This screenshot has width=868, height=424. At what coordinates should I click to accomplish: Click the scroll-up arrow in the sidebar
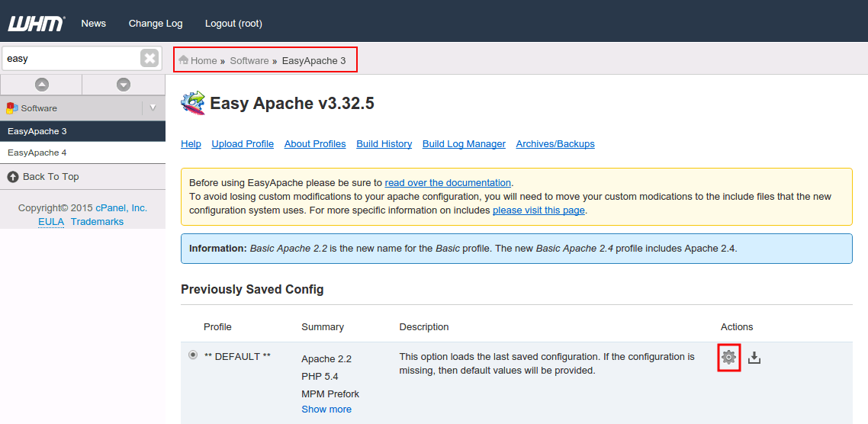coord(41,85)
